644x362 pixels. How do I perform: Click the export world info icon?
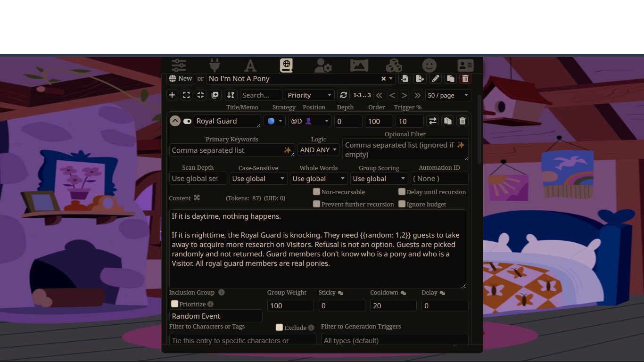[420, 79]
